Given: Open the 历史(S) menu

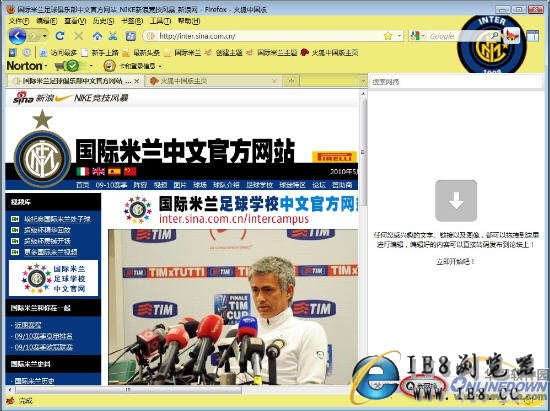Looking at the screenshot, I should tap(103, 21).
